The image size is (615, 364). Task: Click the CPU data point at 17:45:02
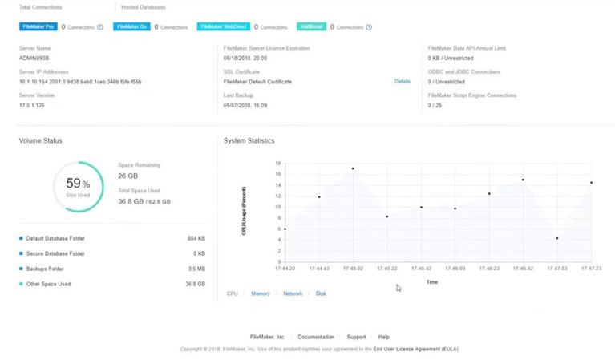click(x=353, y=168)
